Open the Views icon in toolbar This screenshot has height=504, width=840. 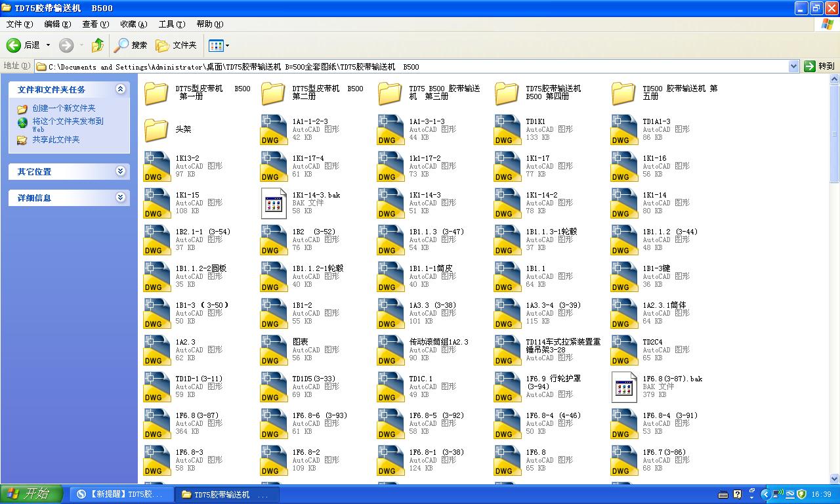click(215, 45)
